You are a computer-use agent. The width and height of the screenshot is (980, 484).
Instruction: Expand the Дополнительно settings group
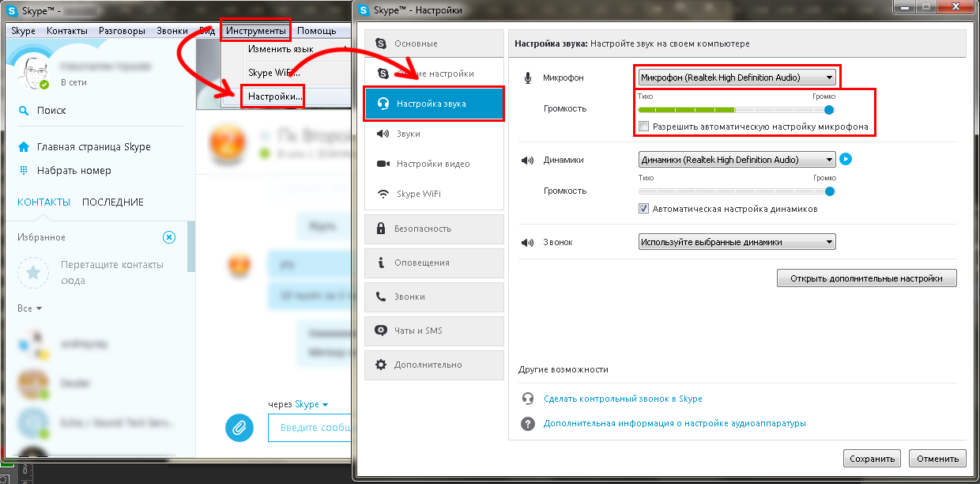pos(434,365)
